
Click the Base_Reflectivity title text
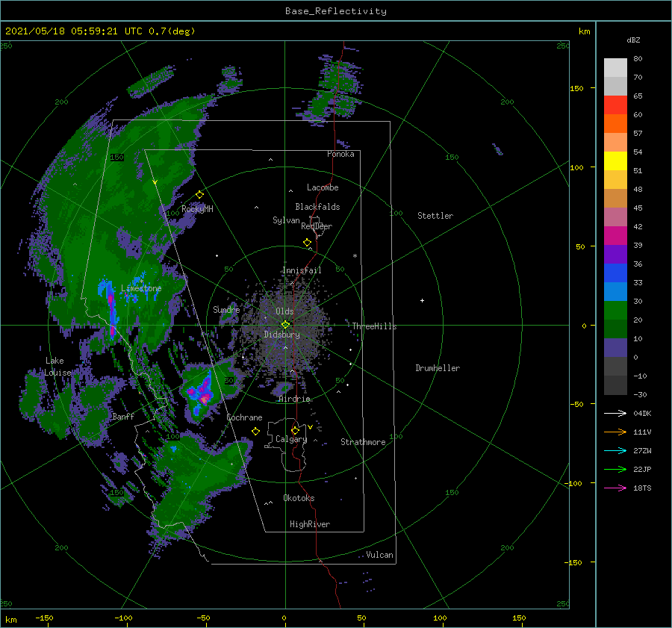[x=335, y=11]
